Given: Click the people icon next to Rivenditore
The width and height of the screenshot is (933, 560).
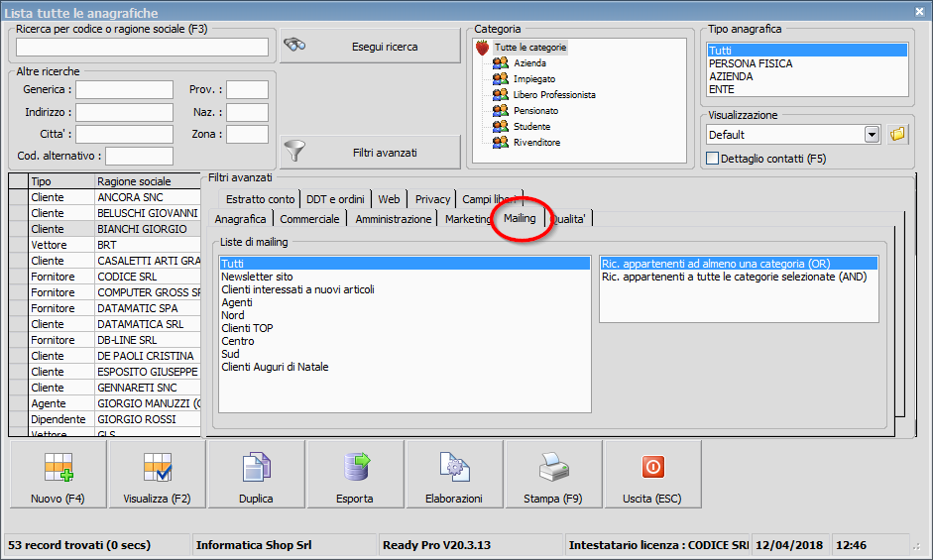Looking at the screenshot, I should coord(501,143).
